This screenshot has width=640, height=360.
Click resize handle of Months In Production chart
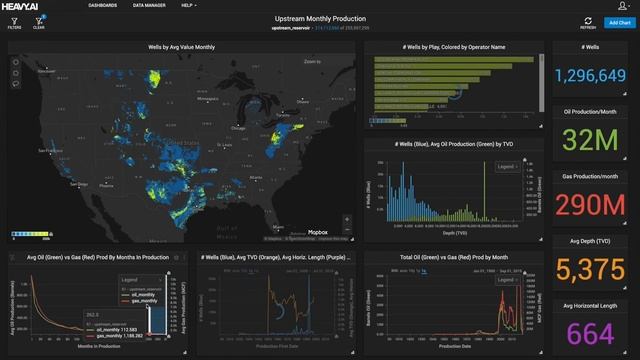tap(185, 352)
